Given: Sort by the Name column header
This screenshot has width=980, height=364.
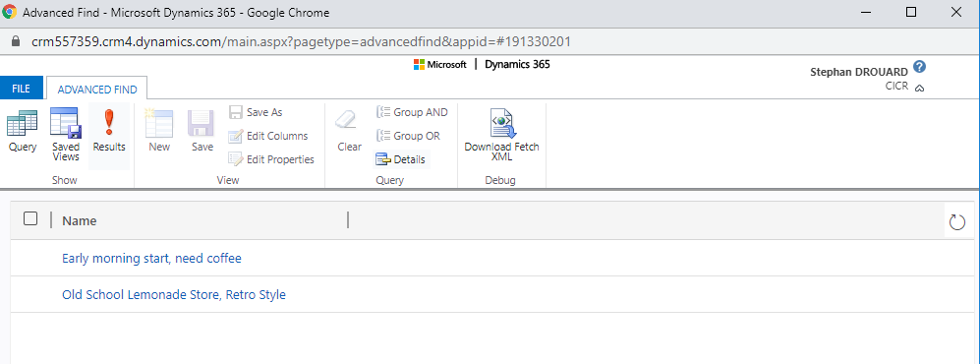Looking at the screenshot, I should (80, 220).
